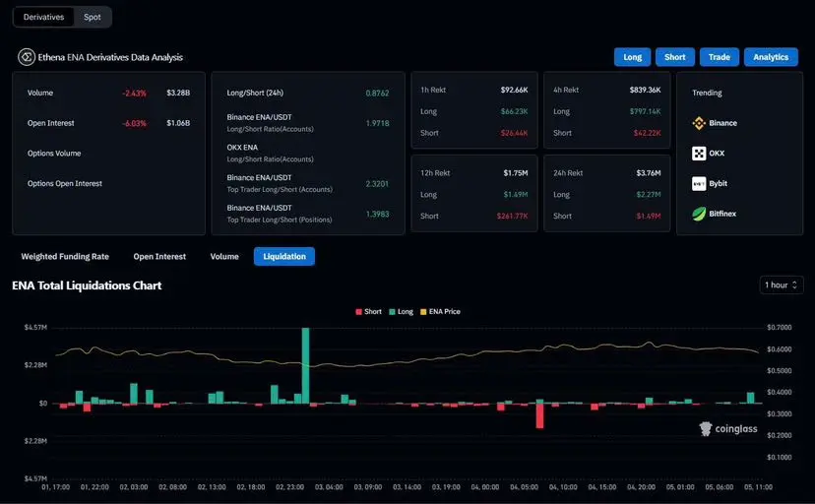
Task: Click the 4h Short value $42.22K
Action: 647,133
